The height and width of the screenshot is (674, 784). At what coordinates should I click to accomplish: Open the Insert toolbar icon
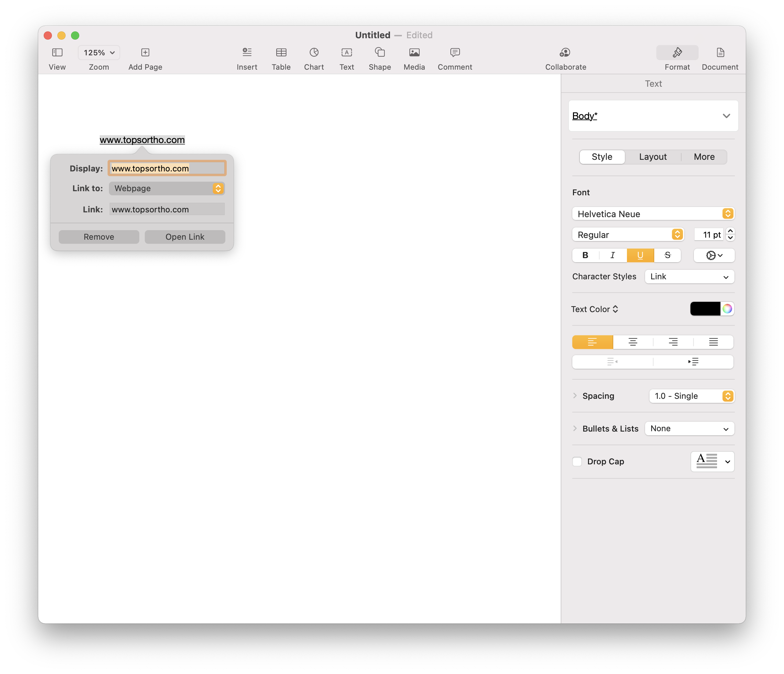tap(247, 52)
